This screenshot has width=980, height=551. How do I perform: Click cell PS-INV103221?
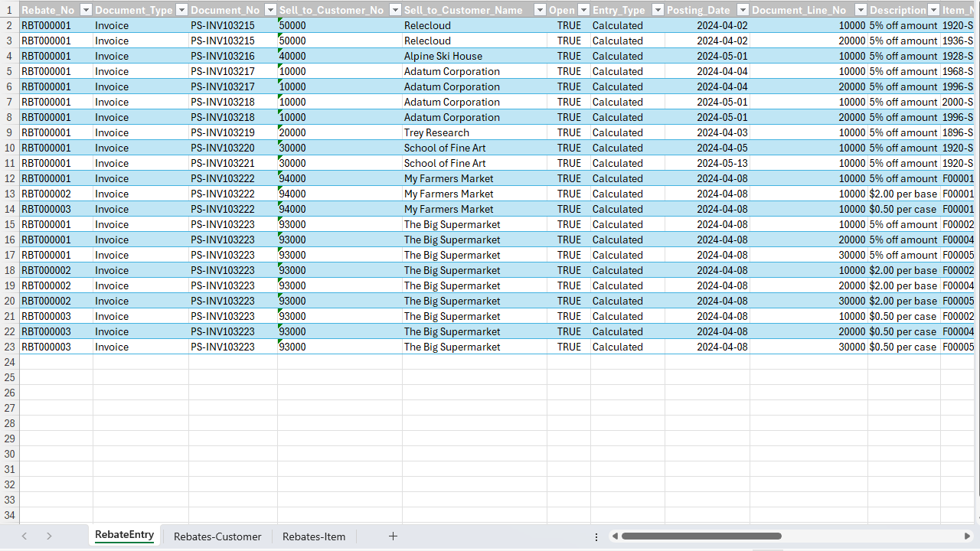pyautogui.click(x=233, y=163)
